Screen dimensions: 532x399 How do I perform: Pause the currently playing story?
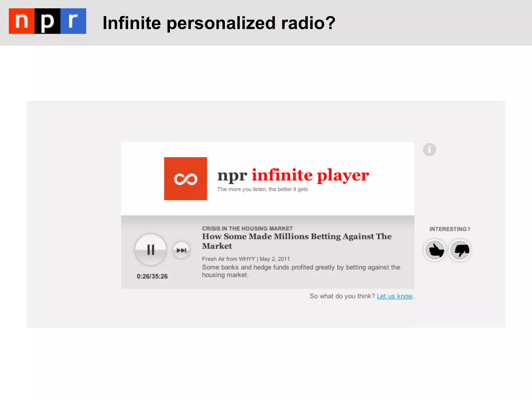tap(151, 250)
